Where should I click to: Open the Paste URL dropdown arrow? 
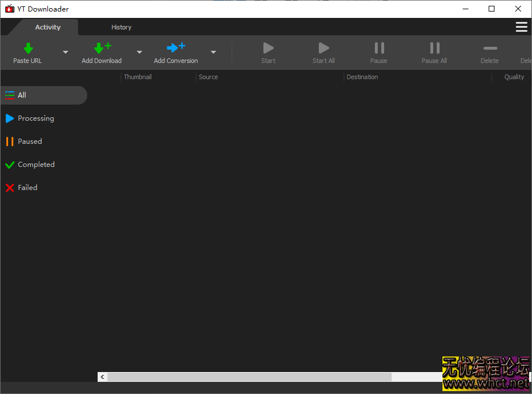pos(65,52)
